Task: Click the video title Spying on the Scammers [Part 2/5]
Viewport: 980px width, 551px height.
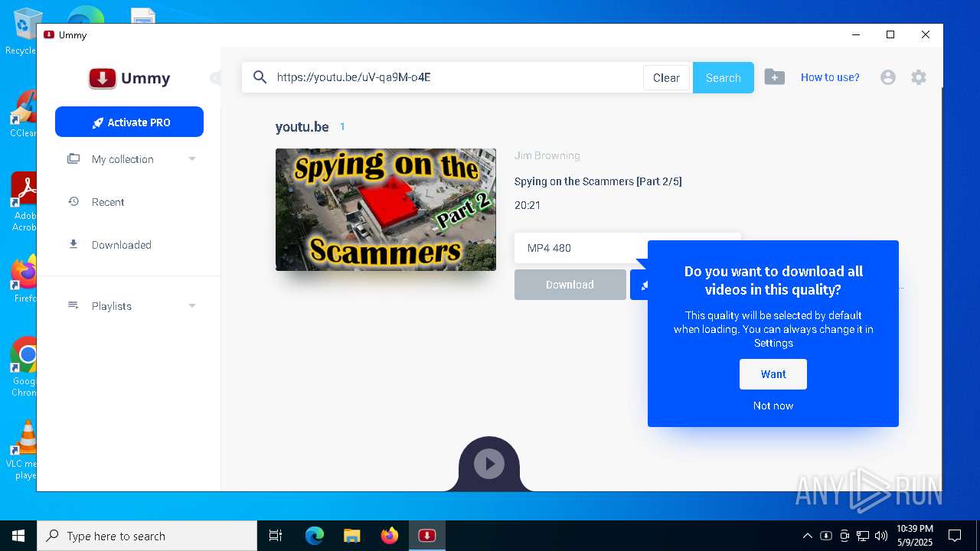Action: click(x=598, y=181)
